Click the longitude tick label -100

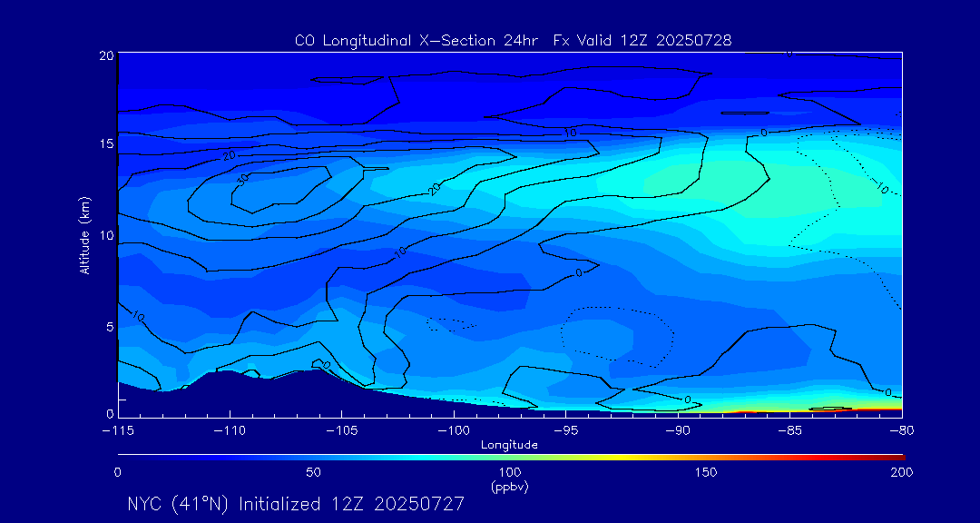pyautogui.click(x=453, y=431)
